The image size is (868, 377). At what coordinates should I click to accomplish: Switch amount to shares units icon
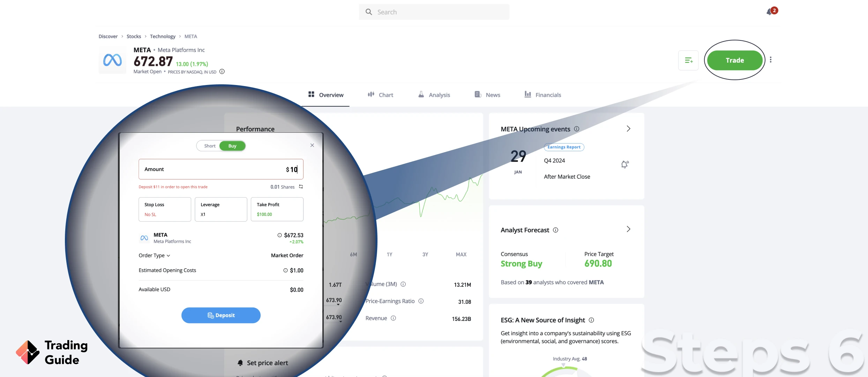pyautogui.click(x=301, y=187)
